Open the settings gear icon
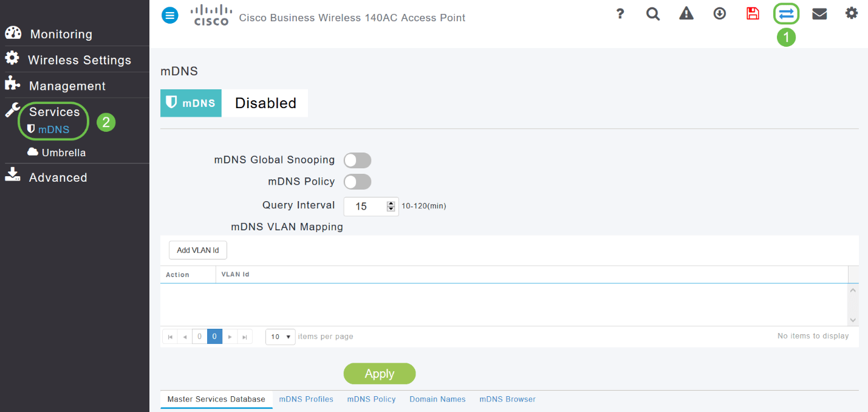The width and height of the screenshot is (868, 412). (852, 13)
